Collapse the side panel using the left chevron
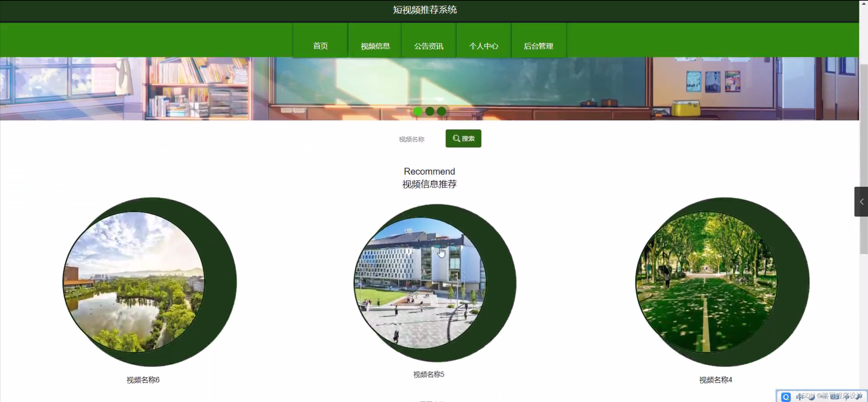868x402 pixels. pyautogui.click(x=861, y=201)
